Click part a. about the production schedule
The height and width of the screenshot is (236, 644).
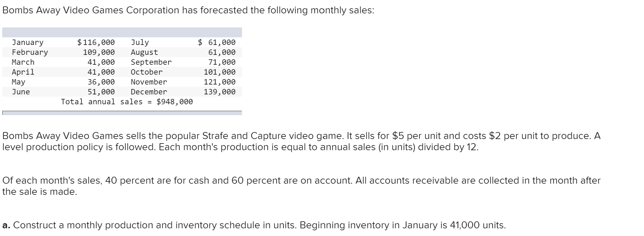point(254,225)
